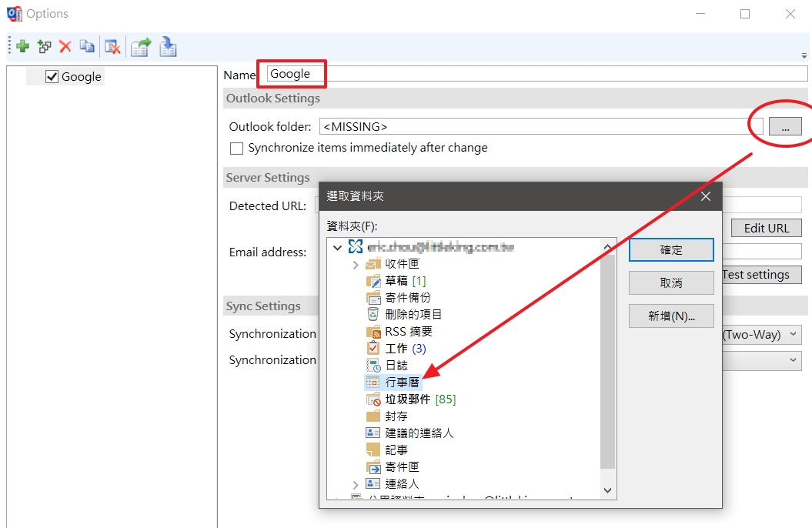812x528 pixels.
Task: Click the 記事 sticky note icon
Action: pos(373,449)
